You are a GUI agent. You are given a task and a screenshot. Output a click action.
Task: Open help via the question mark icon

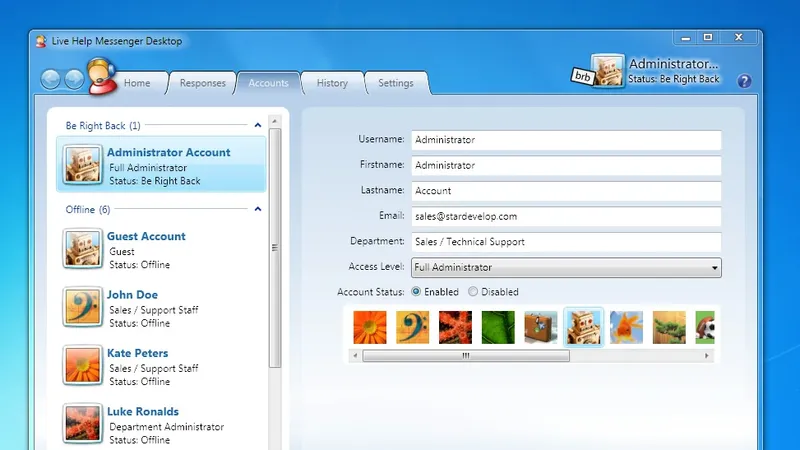click(x=744, y=81)
